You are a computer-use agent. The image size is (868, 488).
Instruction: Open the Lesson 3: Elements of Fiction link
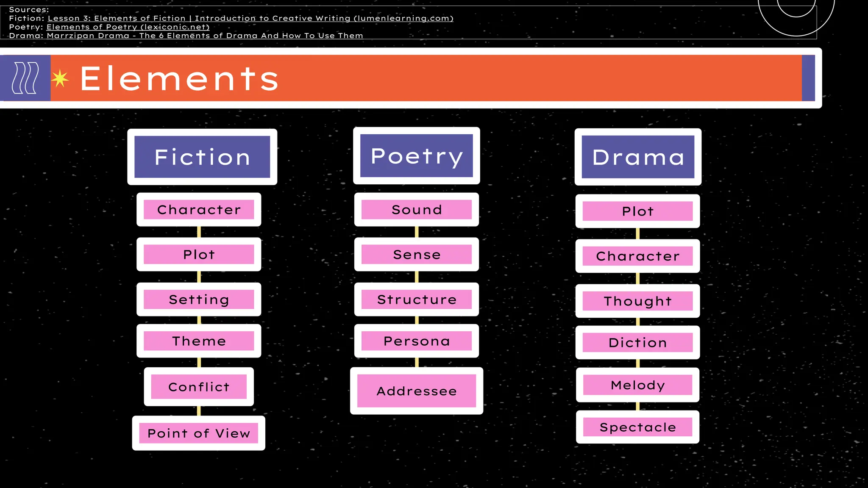point(250,18)
